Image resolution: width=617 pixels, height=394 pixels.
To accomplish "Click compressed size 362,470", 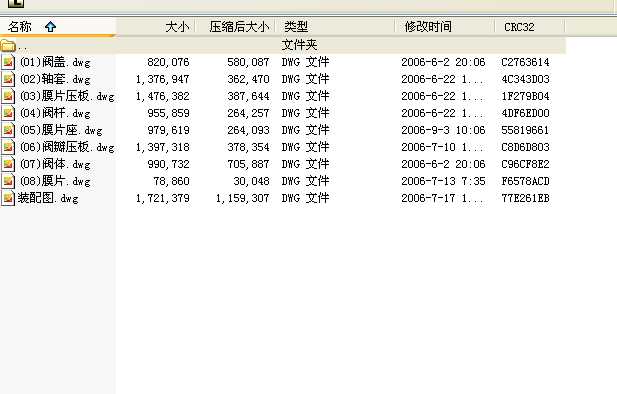I will coord(248,79).
